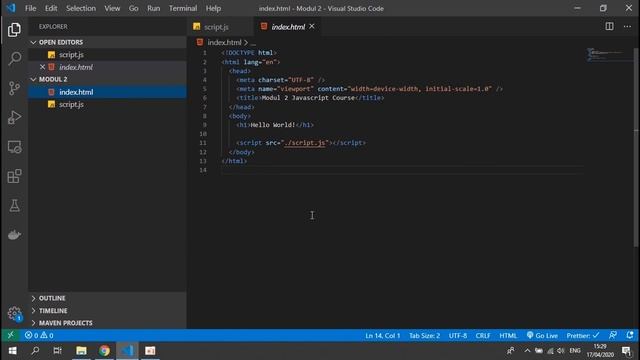Screen dimensions: 640x360
Task: Open the Help menu
Action: pyautogui.click(x=213, y=8)
